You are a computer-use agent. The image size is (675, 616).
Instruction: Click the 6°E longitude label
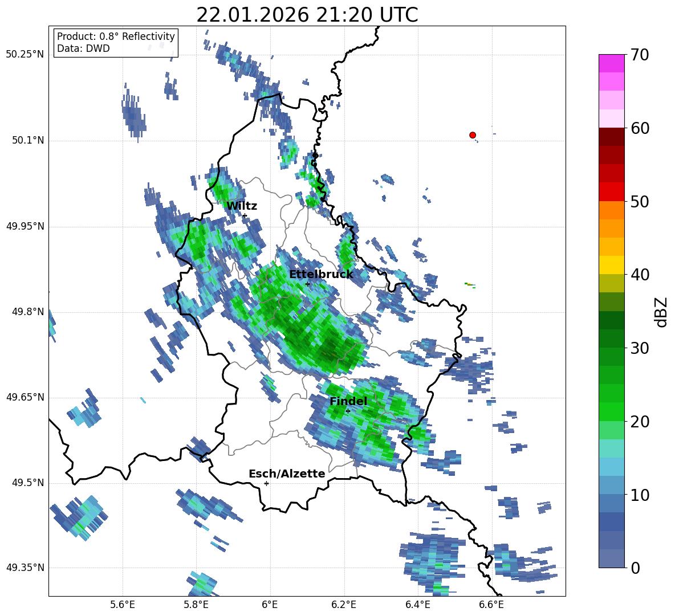[270, 605]
